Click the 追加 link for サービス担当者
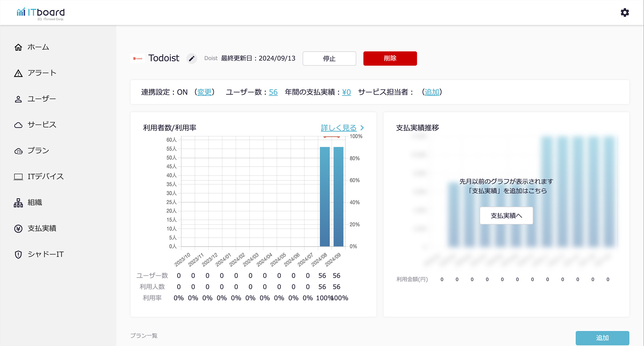 tap(432, 92)
